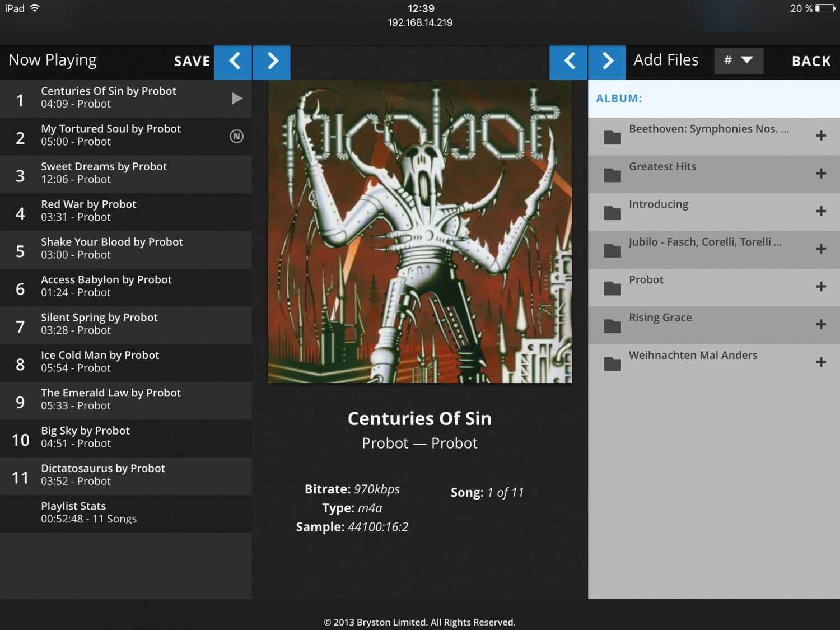840x630 pixels.
Task: Open Rising Grace folder icon
Action: click(x=613, y=326)
